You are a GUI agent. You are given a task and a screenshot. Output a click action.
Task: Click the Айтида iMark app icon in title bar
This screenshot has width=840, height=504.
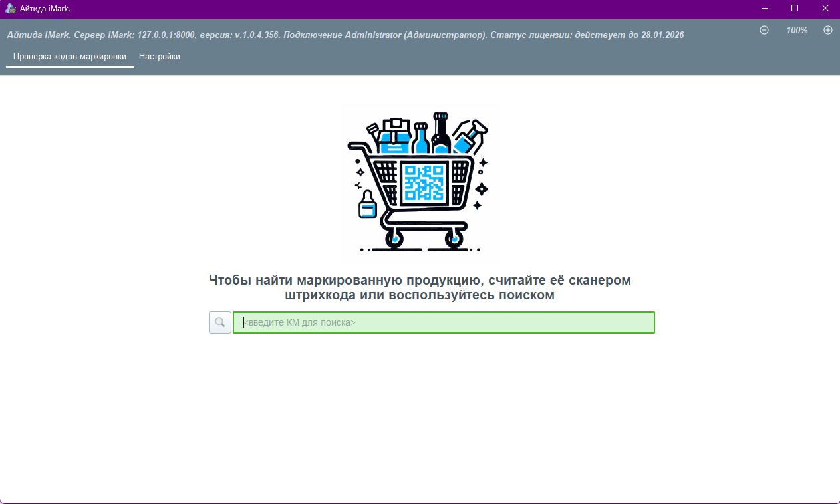pyautogui.click(x=10, y=9)
